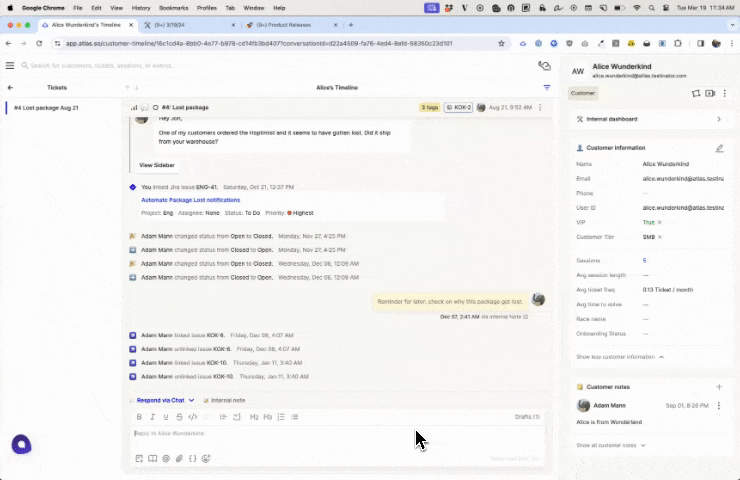The height and width of the screenshot is (480, 740).
Task: Open the knowledge base book icon
Action: 152,458
